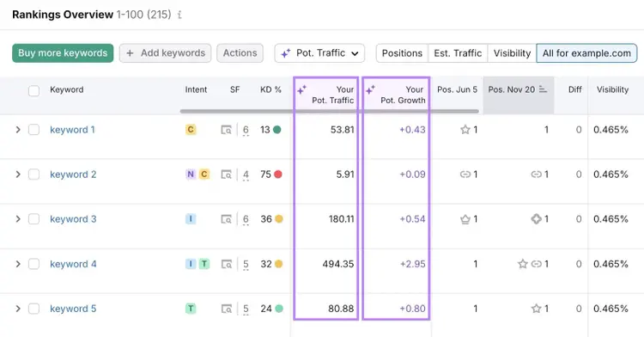Image resolution: width=644 pixels, height=337 pixels.
Task: Switch to the Est. Traffic tab
Action: coord(458,53)
